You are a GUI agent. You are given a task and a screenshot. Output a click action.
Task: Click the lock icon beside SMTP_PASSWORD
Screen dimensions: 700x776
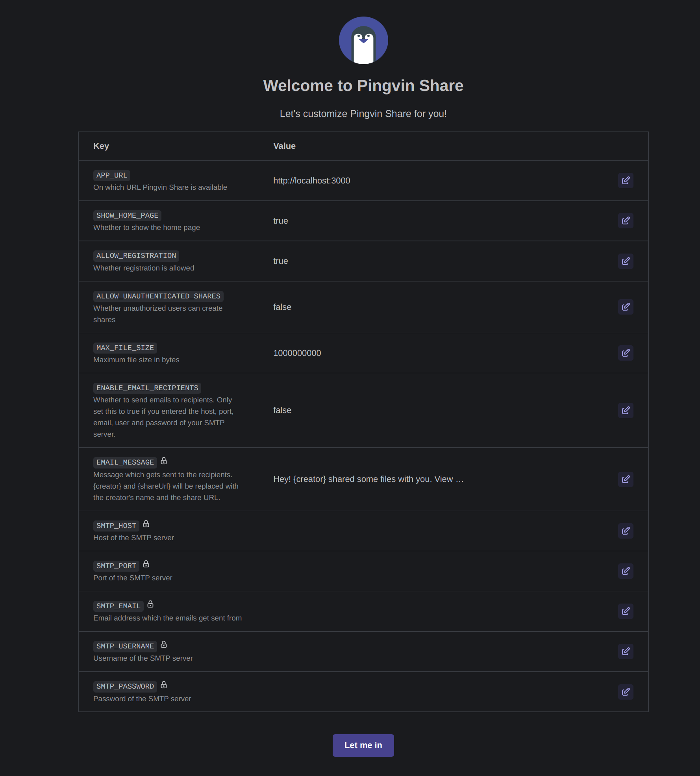tap(164, 685)
